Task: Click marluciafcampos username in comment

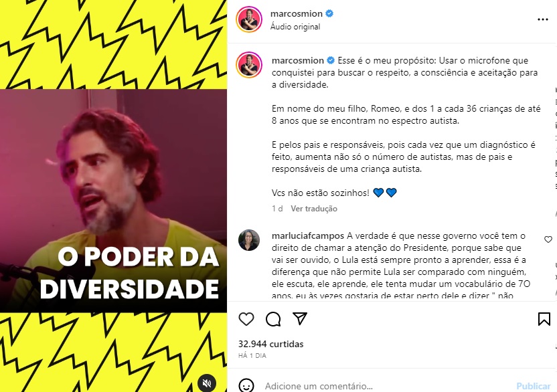Action: pyautogui.click(x=308, y=235)
